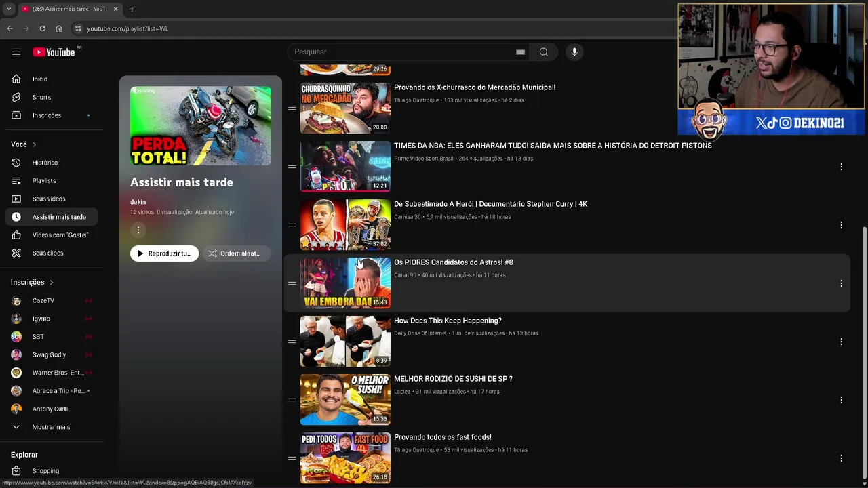This screenshot has height=488, width=868.
Task: Open the YouTube hamburger guide menu
Action: (16, 52)
